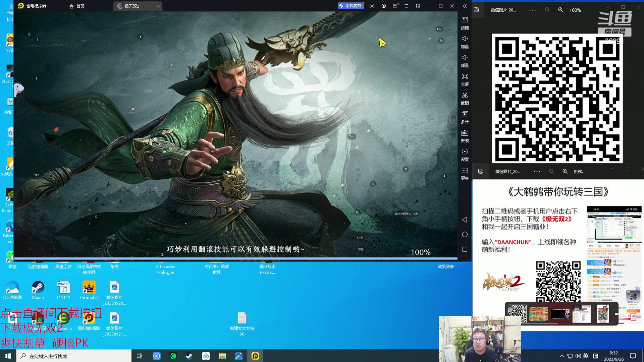This screenshot has height=362, width=644.
Task: Open the mail messages icon
Action: (x=395, y=6)
